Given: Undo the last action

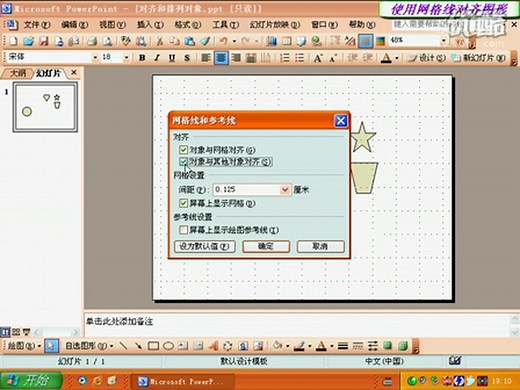Looking at the screenshot, I should click(x=223, y=41).
